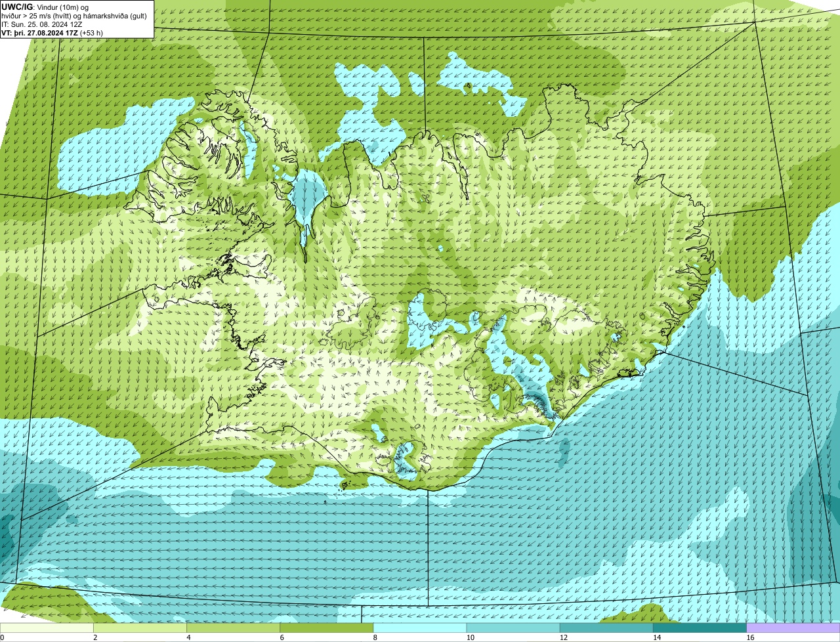Click the "hviður > 25 m/s (hvítt)" description line
Viewport: 840px width, 642px height.
(x=75, y=16)
